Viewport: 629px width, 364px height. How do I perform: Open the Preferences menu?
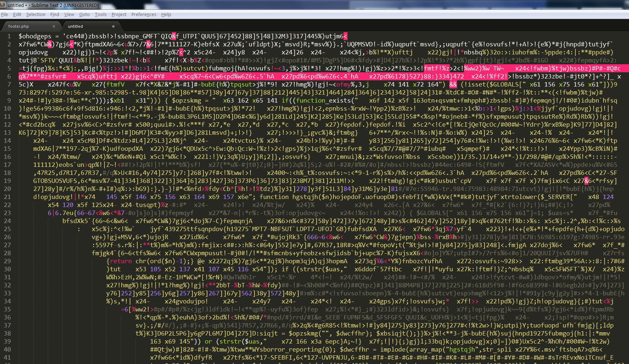click(x=144, y=15)
